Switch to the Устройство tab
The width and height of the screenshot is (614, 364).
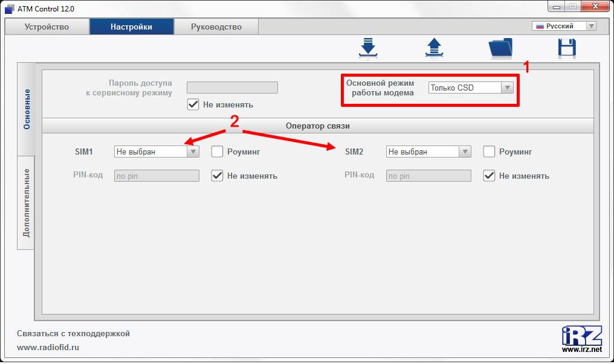pos(47,27)
